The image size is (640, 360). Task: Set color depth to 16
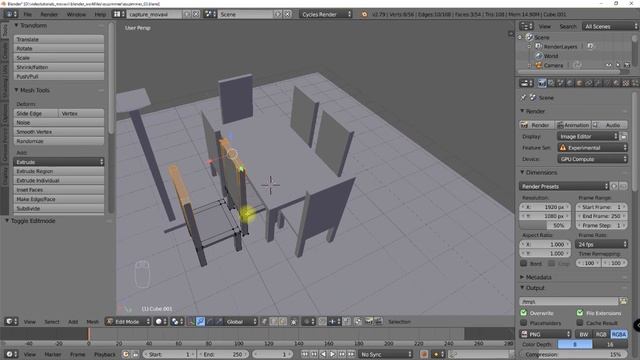tap(610, 344)
